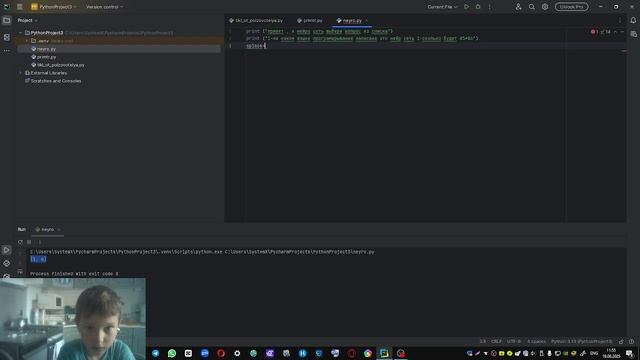Open Code With Me collaboration icon
640x360 pixels.
coord(518,7)
